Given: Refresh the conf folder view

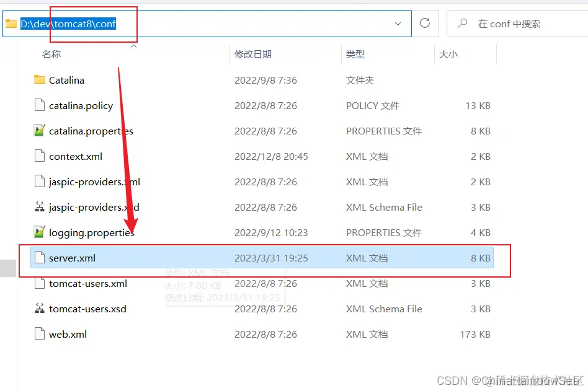Looking at the screenshot, I should click(425, 23).
